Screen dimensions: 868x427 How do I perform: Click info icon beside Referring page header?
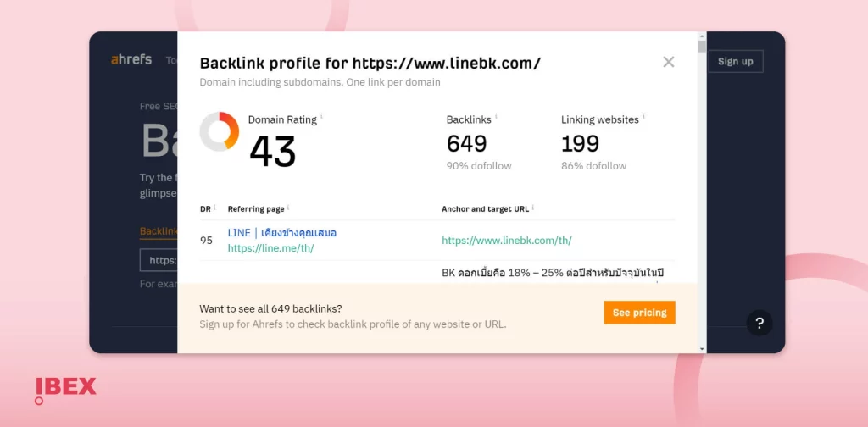click(x=288, y=208)
